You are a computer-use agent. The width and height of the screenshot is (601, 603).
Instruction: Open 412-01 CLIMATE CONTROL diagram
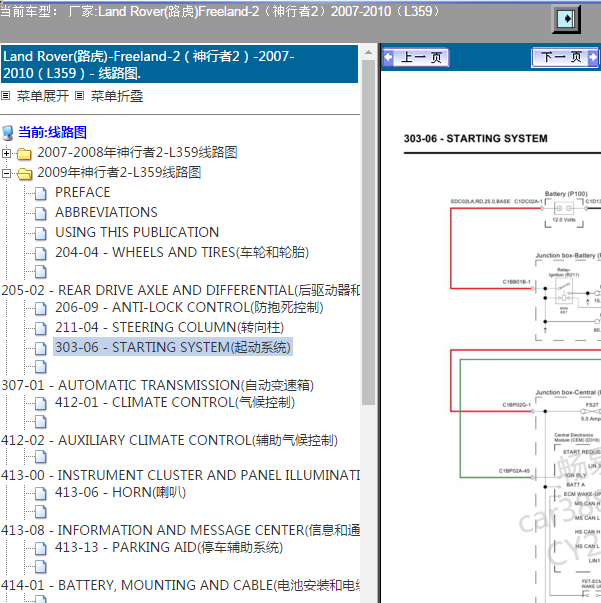point(175,403)
